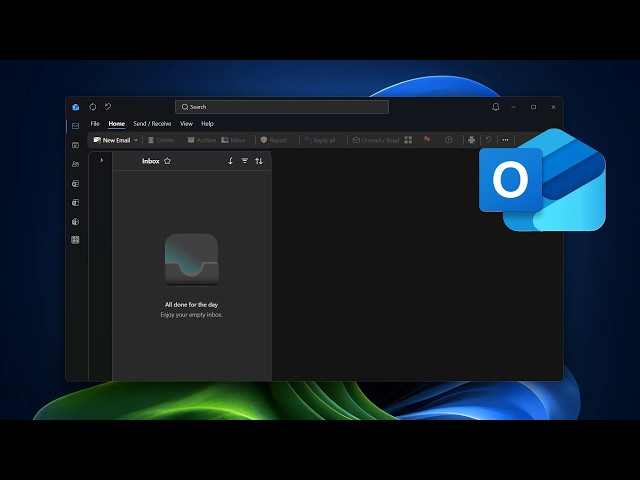Click the Print icon in the ribbon
The width and height of the screenshot is (640, 480).
click(471, 140)
